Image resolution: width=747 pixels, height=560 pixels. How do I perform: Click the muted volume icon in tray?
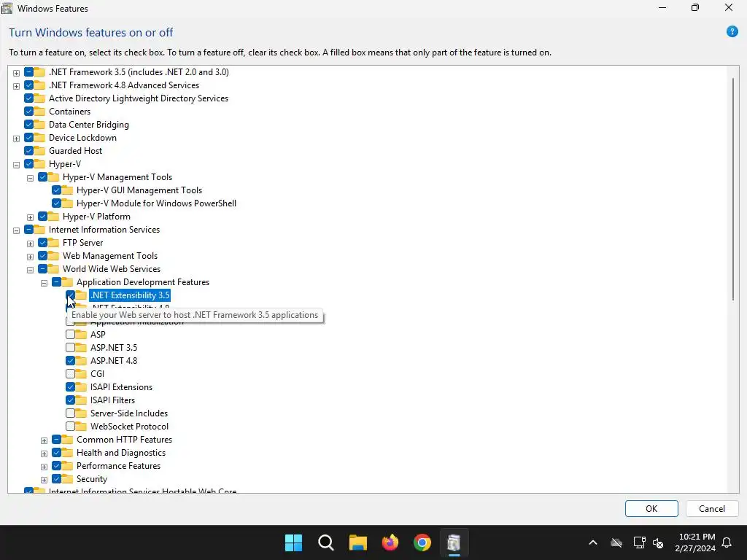[x=658, y=542]
